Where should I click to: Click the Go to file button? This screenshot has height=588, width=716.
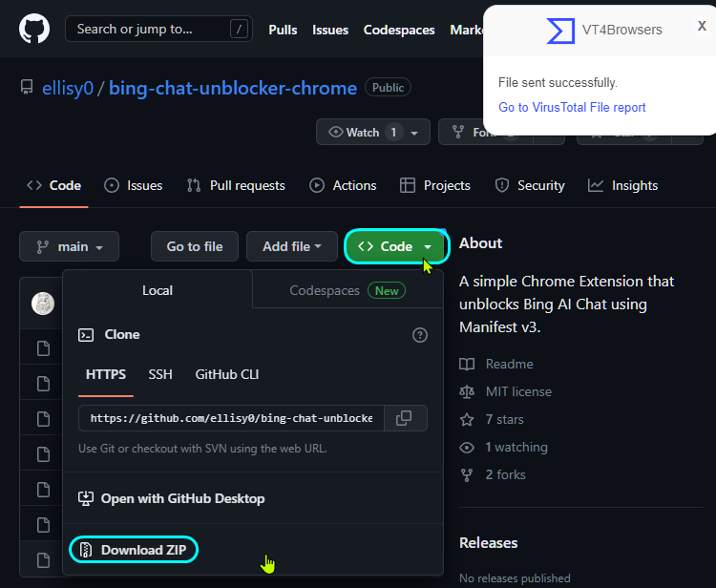coord(195,246)
